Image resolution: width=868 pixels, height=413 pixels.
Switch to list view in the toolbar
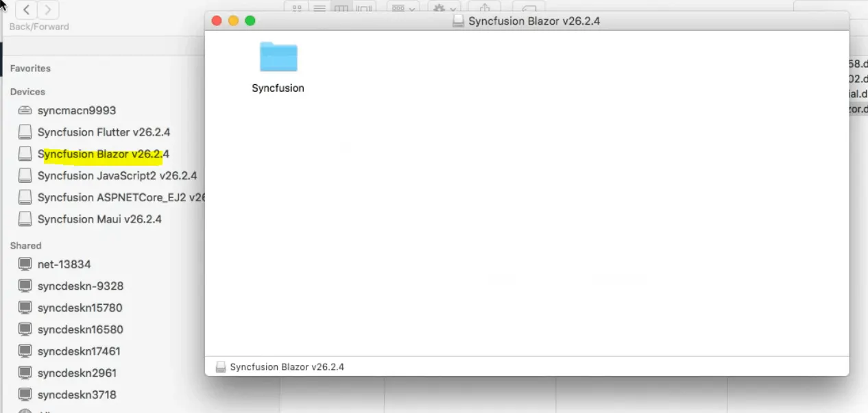[x=320, y=8]
